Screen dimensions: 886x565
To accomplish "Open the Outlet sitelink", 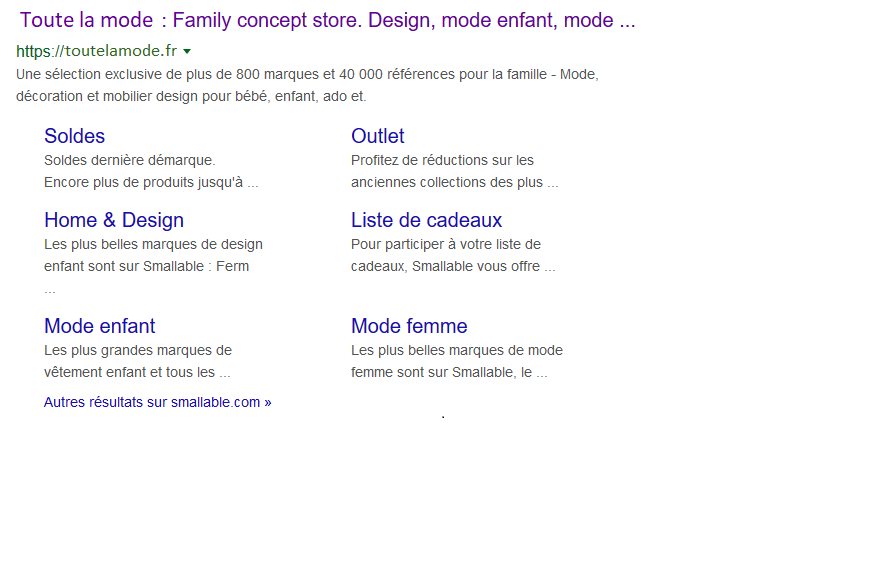I will pos(377,136).
